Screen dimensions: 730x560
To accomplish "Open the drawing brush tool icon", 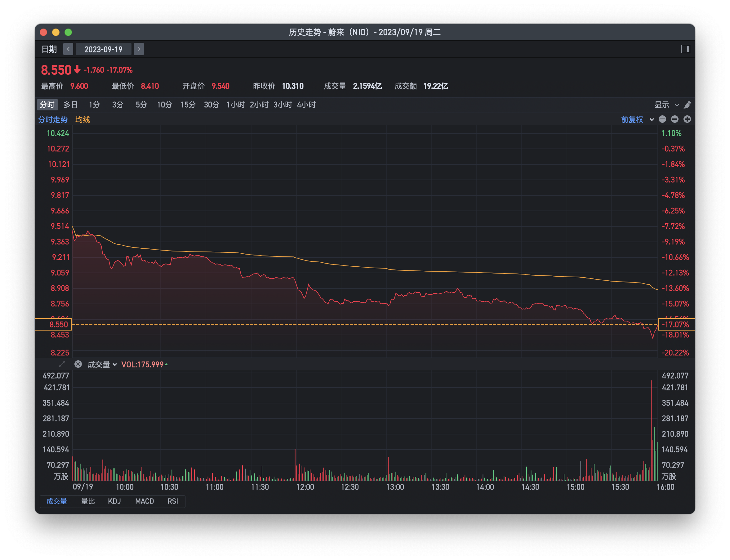I will 687,105.
